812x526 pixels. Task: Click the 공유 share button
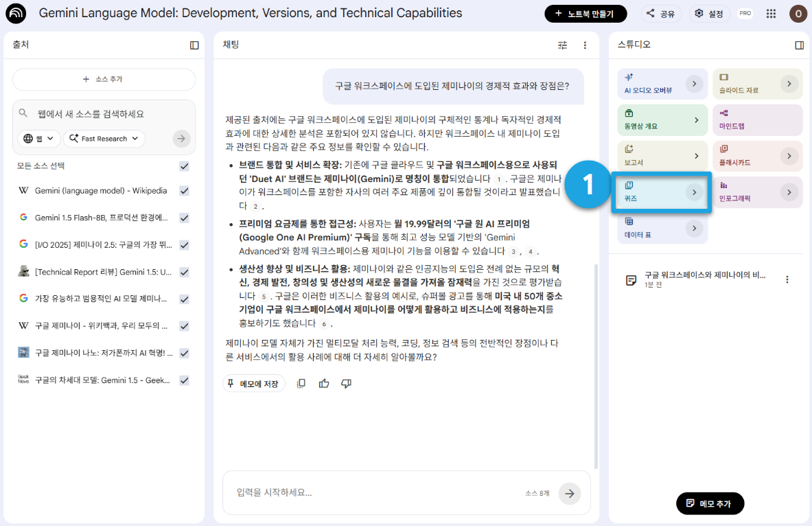(x=661, y=14)
